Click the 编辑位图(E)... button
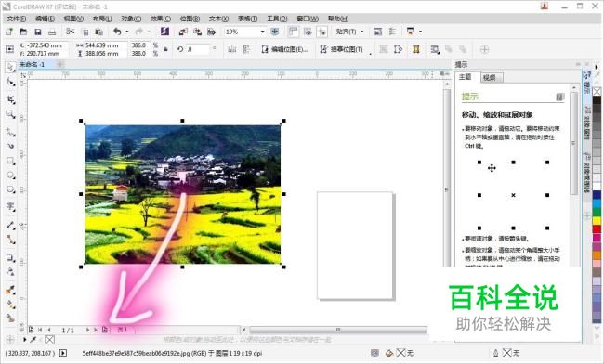Screen dimensions: 604x364 285,49
